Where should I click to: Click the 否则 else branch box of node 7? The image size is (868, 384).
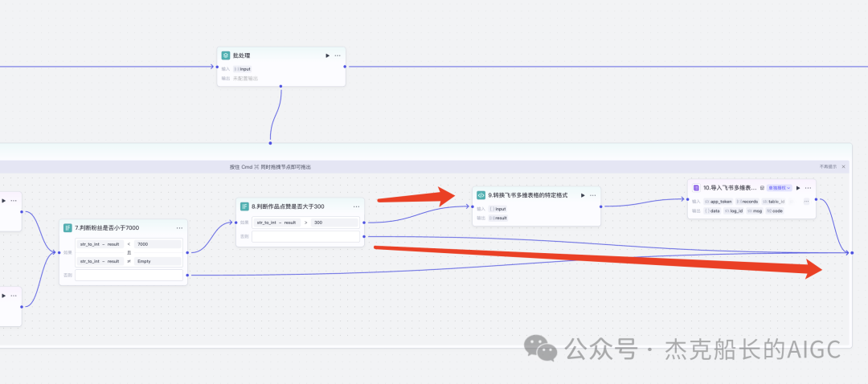click(129, 275)
